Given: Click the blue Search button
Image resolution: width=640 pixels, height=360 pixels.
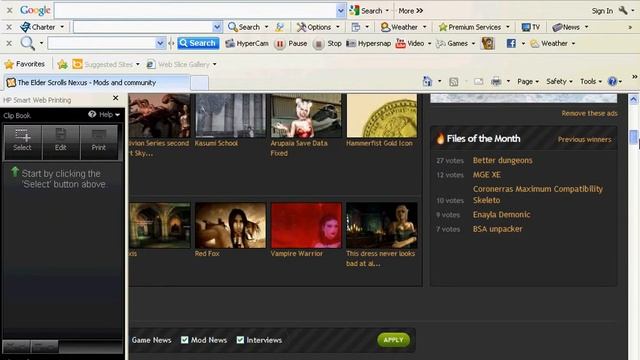Looking at the screenshot, I should point(198,43).
